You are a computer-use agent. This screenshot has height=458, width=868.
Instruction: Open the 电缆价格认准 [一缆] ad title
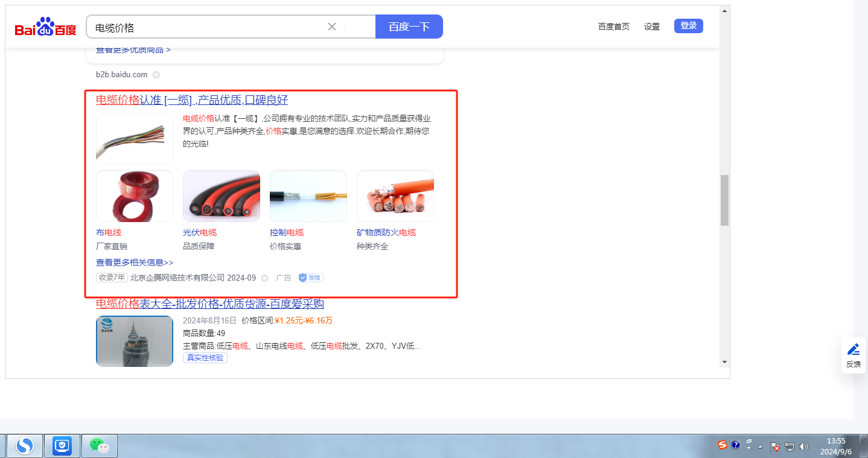[x=192, y=100]
